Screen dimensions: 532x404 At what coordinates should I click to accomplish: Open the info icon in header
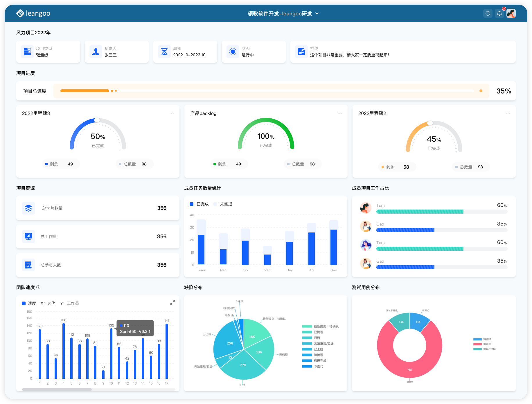(488, 13)
